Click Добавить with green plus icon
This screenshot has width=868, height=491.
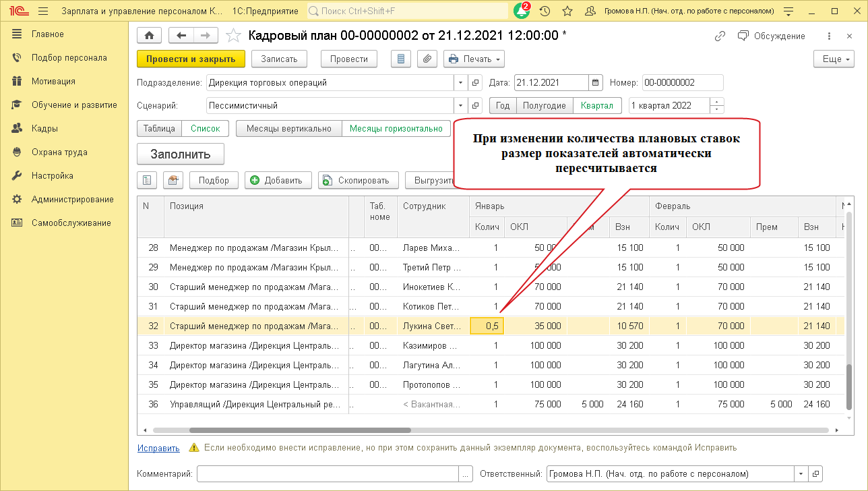278,180
